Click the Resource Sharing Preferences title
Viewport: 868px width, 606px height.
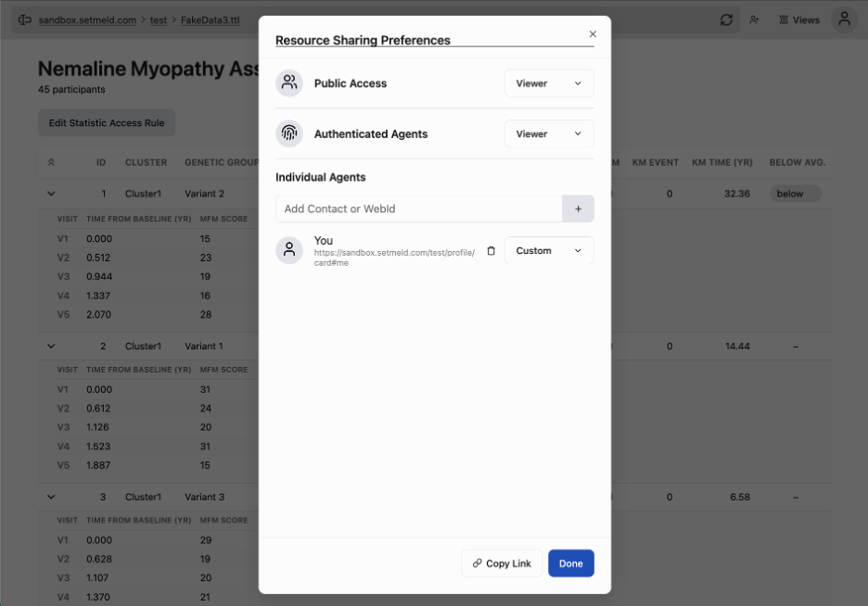(x=363, y=41)
